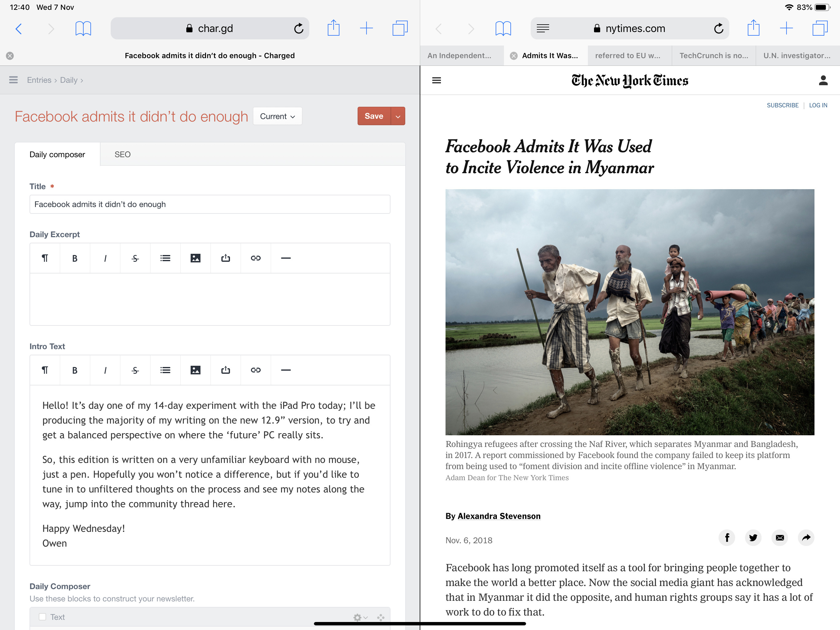Email the NYT article
The image size is (840, 630).
[780, 537]
